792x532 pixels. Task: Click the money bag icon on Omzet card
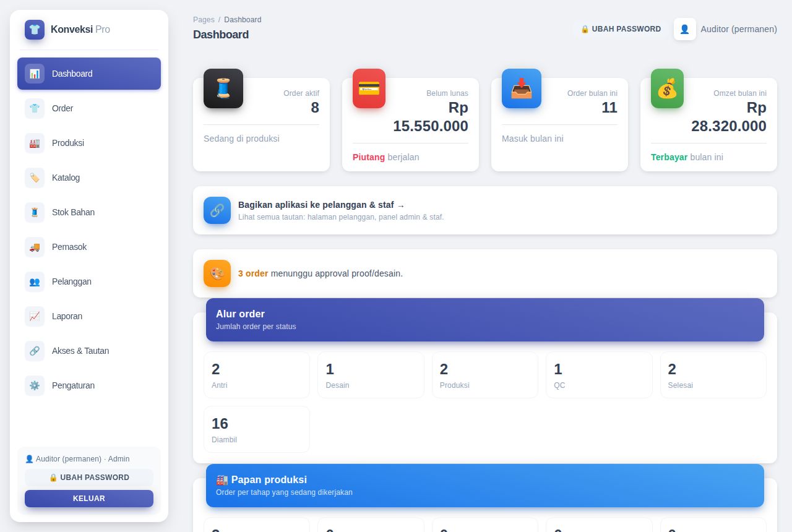point(667,88)
